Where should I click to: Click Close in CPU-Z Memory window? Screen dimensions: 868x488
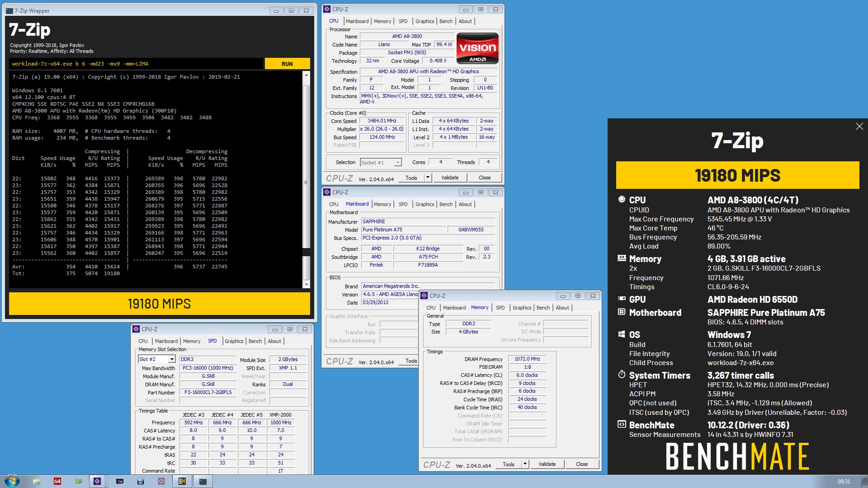click(x=582, y=464)
